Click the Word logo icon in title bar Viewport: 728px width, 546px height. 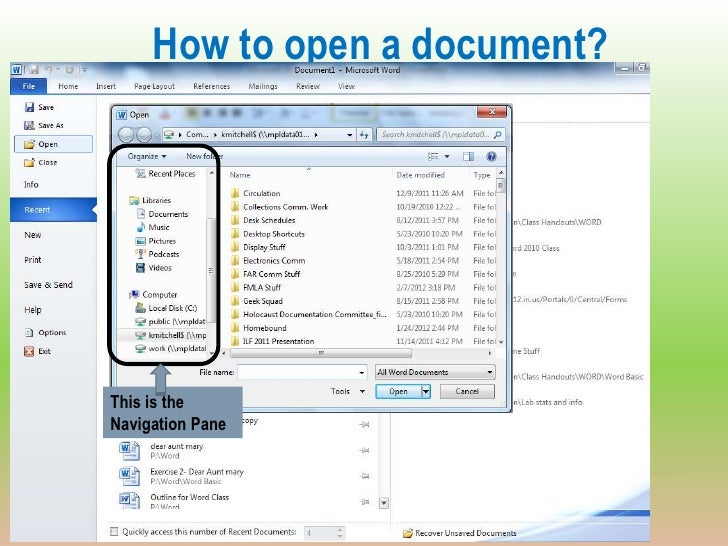[x=17, y=70]
